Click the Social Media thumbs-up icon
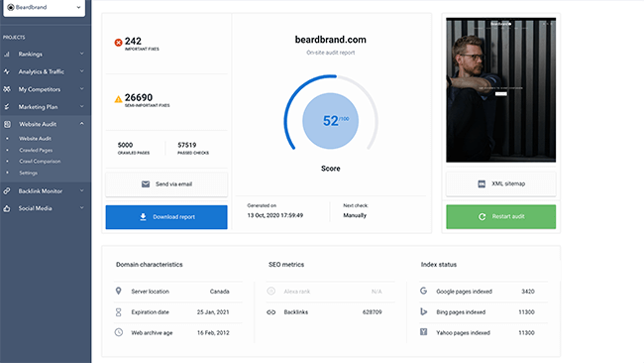The height and width of the screenshot is (363, 644). 7,208
